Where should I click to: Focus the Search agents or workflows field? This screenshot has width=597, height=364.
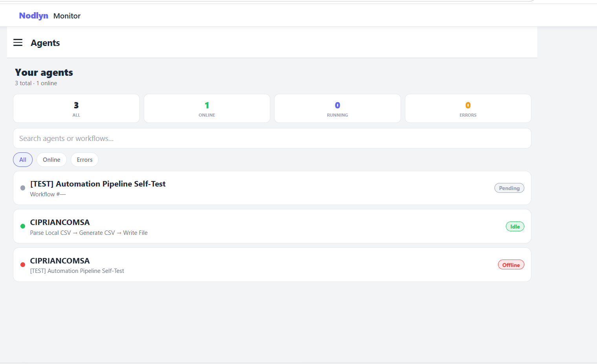272,138
